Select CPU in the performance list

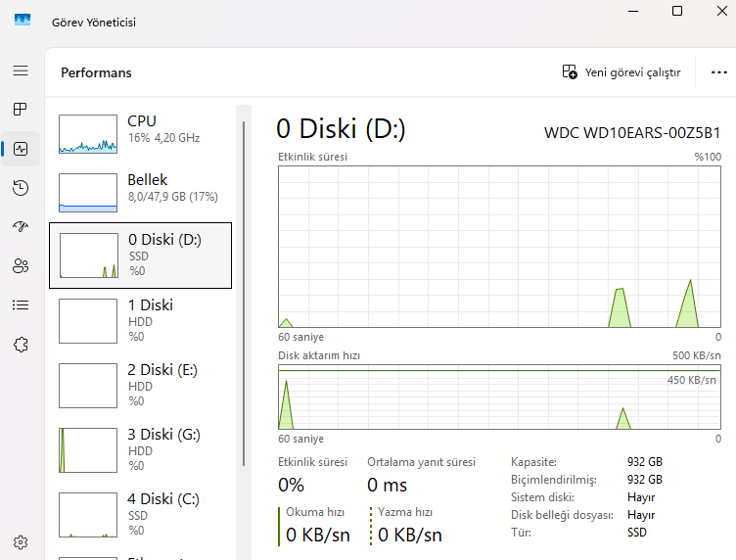pos(140,134)
